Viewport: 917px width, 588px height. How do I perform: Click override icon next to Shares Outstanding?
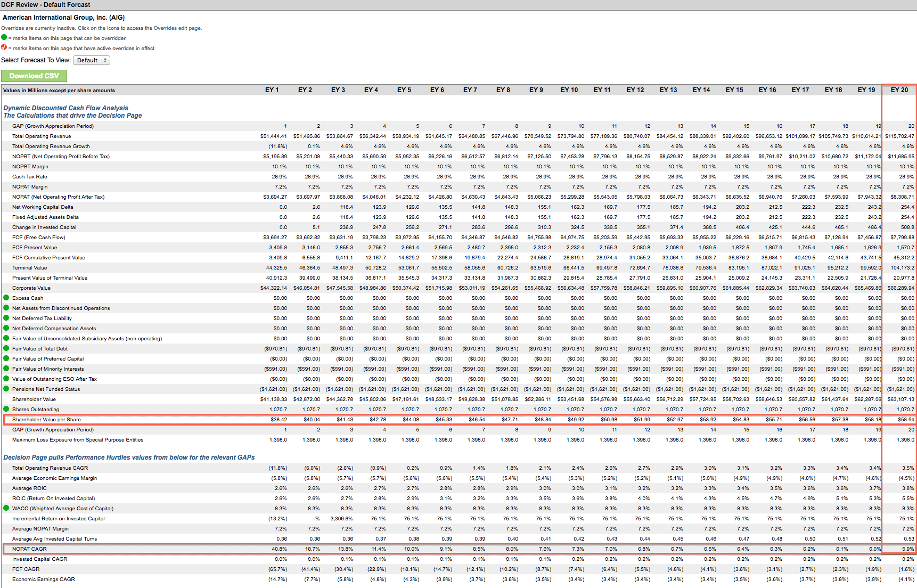[6, 409]
